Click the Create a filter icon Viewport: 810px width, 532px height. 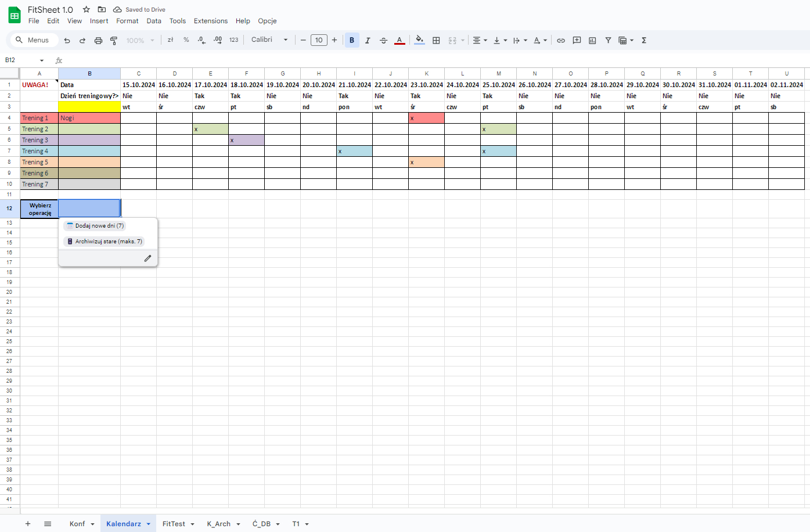608,40
